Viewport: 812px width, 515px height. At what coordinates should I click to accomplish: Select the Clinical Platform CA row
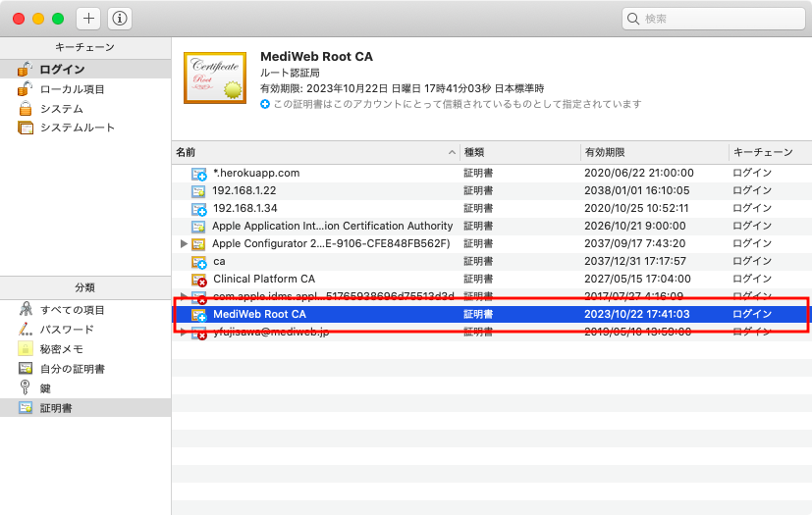(492, 279)
